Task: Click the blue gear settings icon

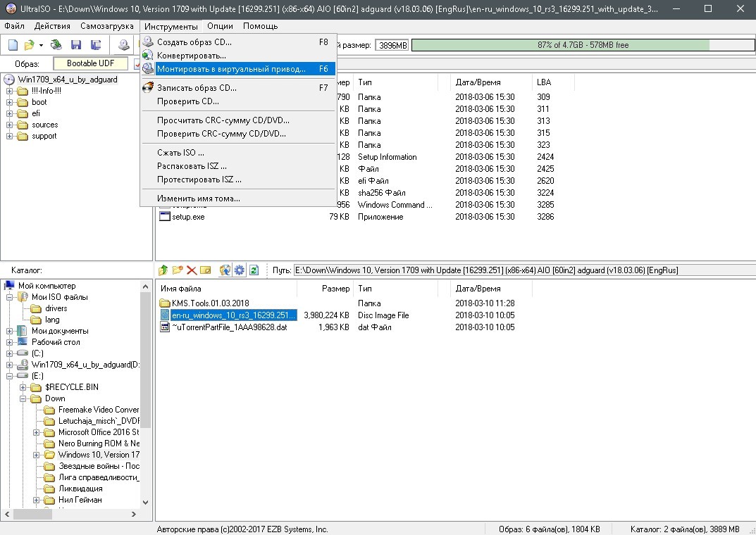Action: [239, 270]
